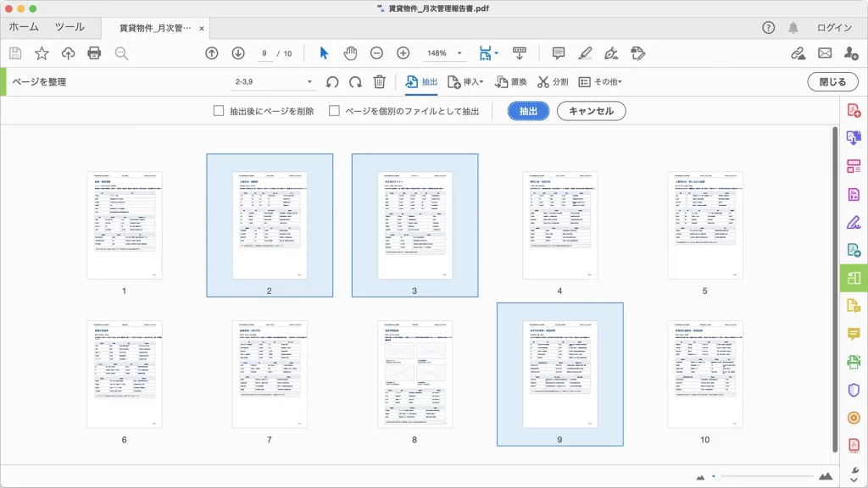Open yellow Comment tool in sidebar
The height and width of the screenshot is (488, 868).
pos(854,334)
